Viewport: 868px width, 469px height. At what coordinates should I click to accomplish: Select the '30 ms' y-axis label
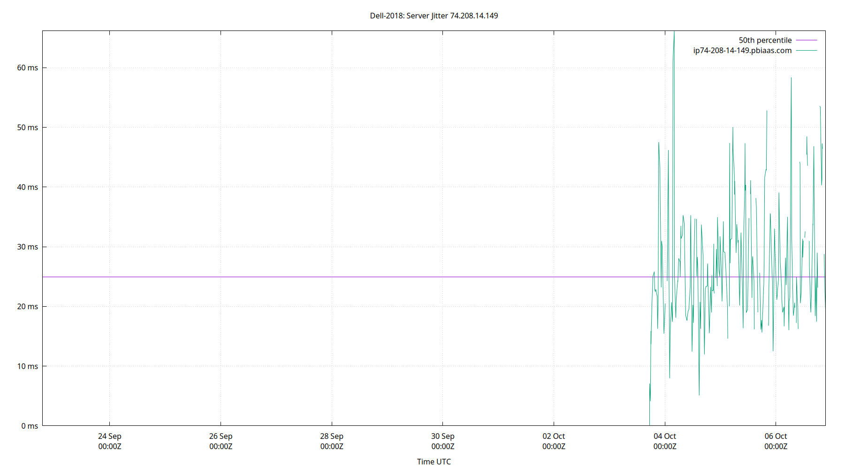tap(28, 247)
